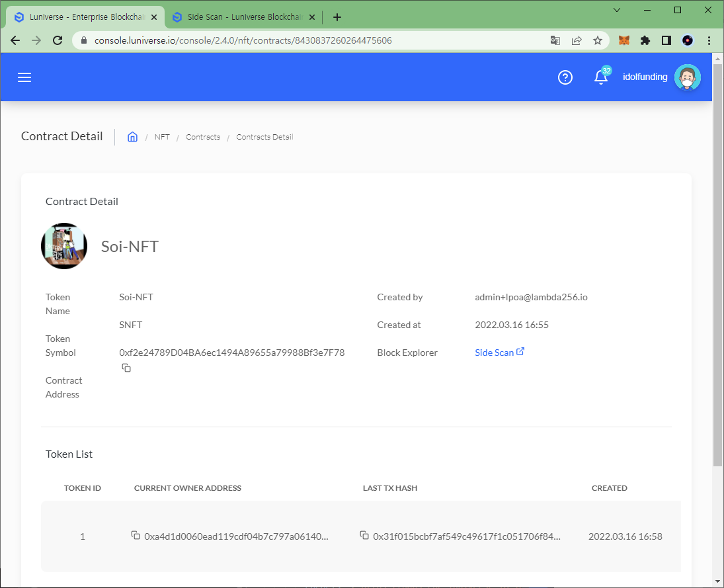Go to home via breadcrumb house icon
The width and height of the screenshot is (724, 588).
[x=132, y=137]
